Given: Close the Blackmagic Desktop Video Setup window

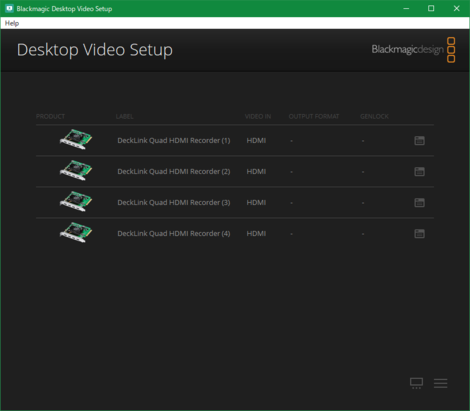Looking at the screenshot, I should 456,8.
